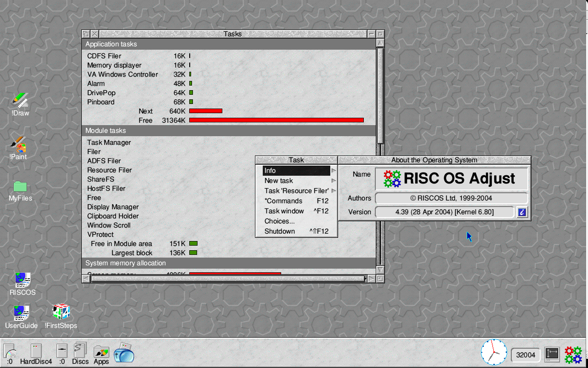Screen dimensions: 588x368
Task: Open the Display Manager monitor icon
Action: point(552,354)
